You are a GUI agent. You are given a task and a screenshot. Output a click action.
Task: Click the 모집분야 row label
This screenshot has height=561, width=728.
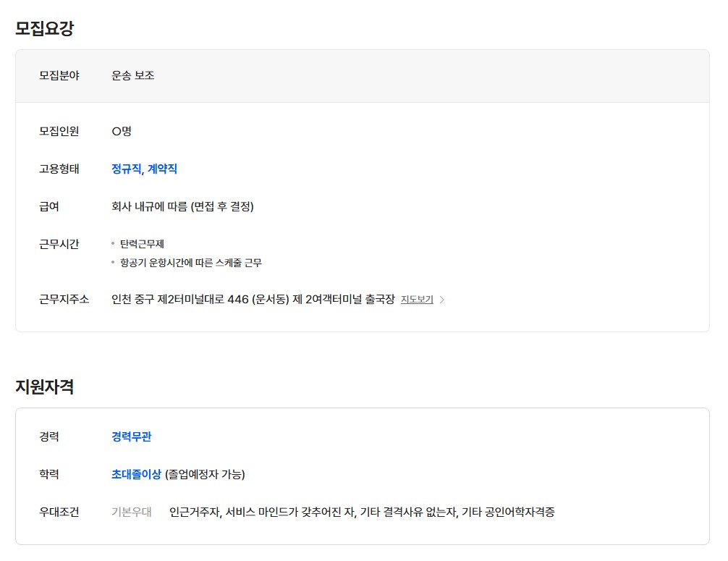(59, 75)
